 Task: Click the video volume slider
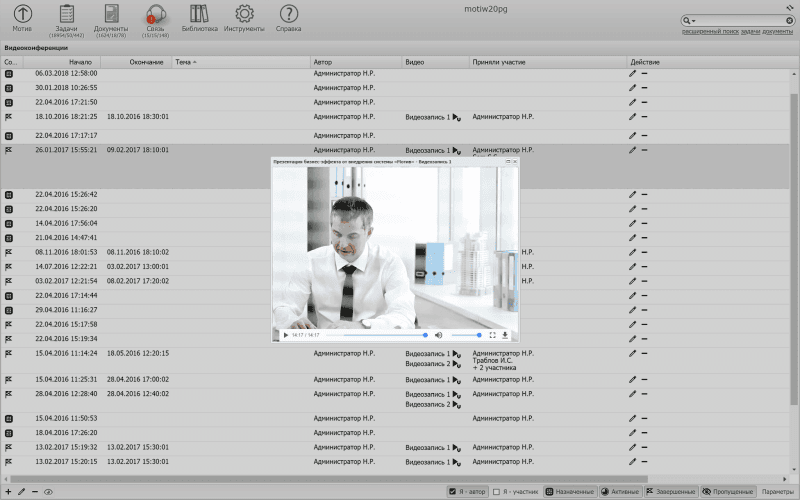[465, 335]
